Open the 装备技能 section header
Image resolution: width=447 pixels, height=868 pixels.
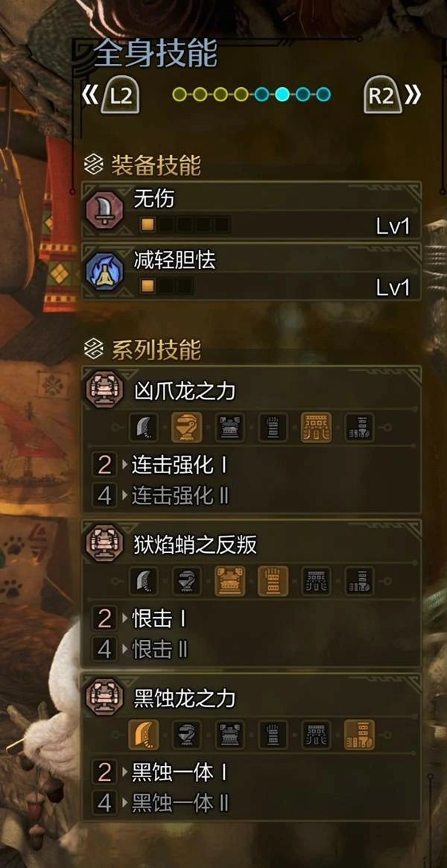pyautogui.click(x=143, y=165)
